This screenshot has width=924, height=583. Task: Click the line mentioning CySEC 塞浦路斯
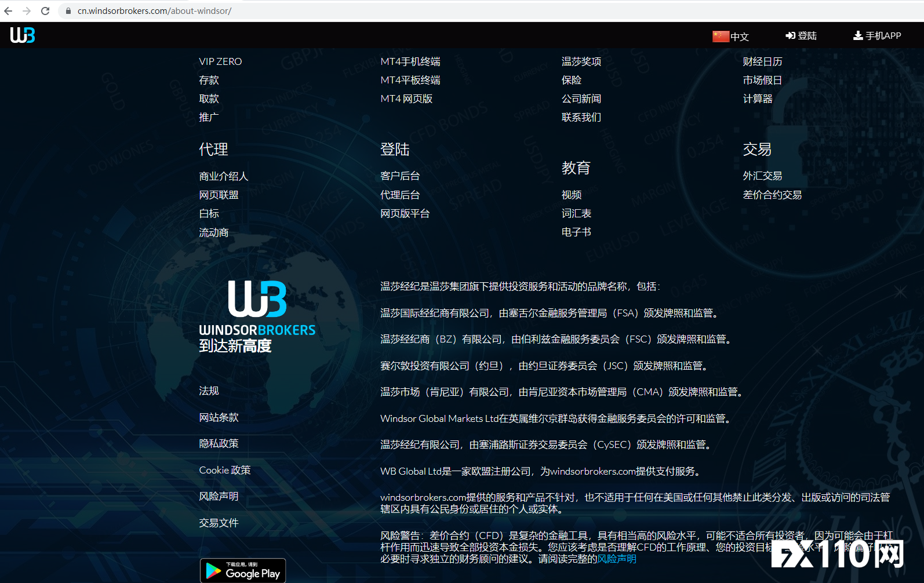(x=547, y=444)
